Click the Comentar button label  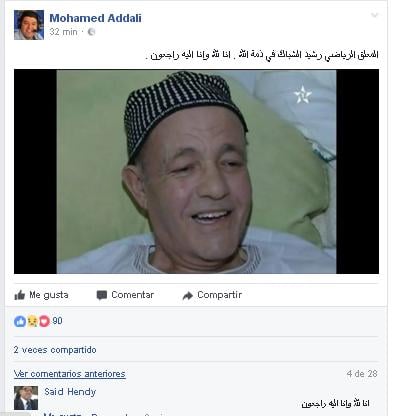click(133, 295)
